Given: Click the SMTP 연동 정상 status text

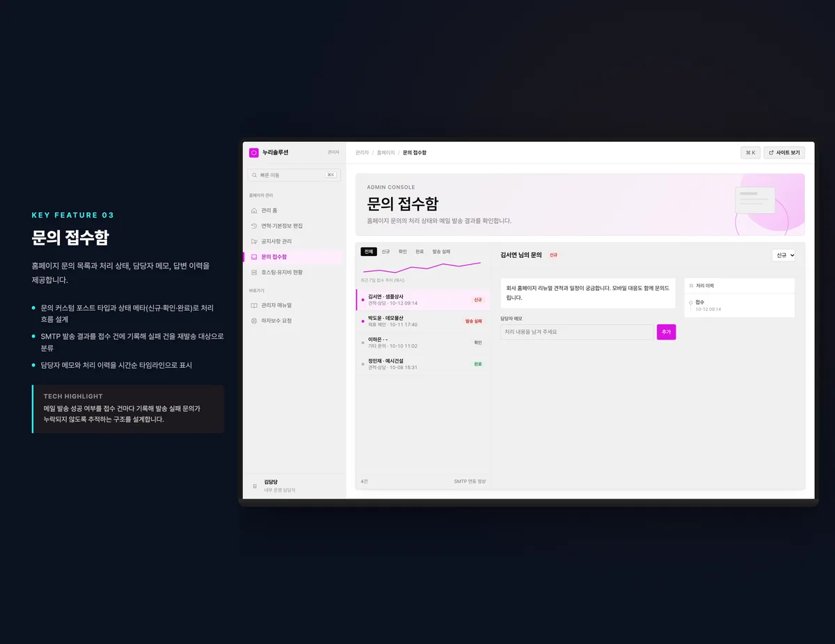Looking at the screenshot, I should (470, 481).
